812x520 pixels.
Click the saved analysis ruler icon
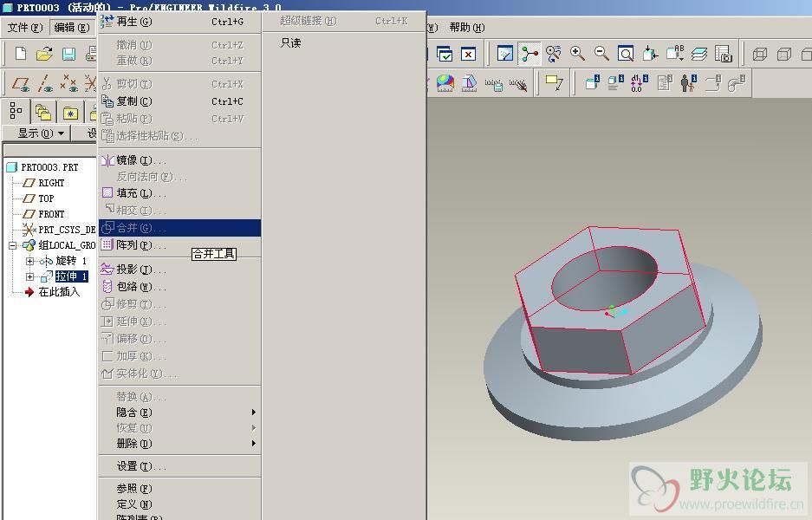[x=493, y=84]
